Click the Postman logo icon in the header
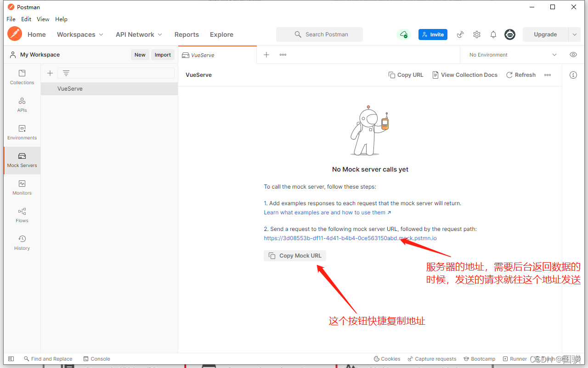Screen dimensions: 588x368 15,34
